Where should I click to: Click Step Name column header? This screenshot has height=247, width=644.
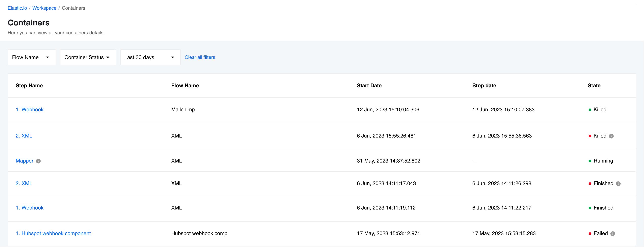[x=29, y=85]
